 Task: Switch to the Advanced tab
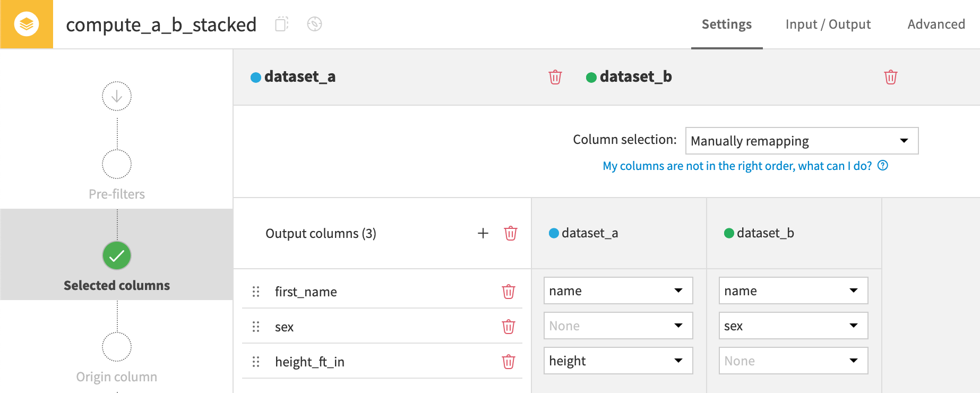[936, 24]
